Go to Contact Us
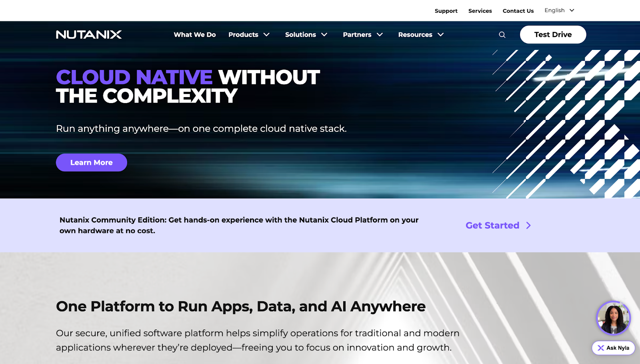640x364 pixels. click(518, 11)
